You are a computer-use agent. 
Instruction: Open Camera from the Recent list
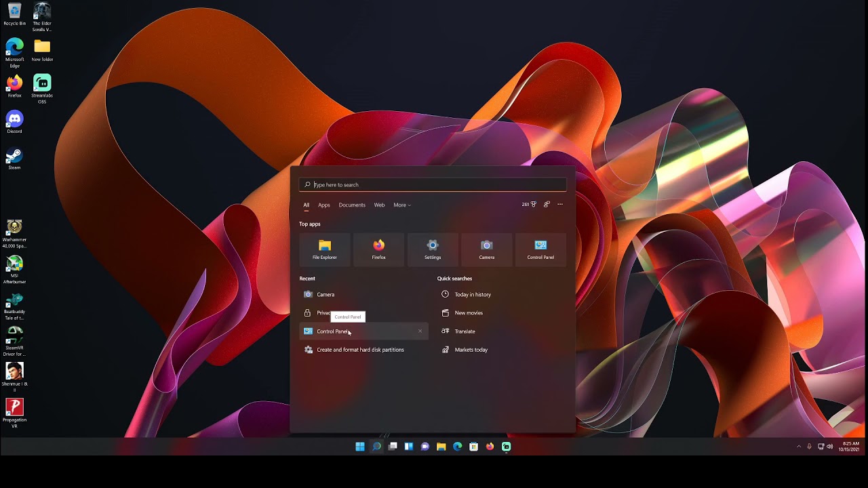click(363, 294)
